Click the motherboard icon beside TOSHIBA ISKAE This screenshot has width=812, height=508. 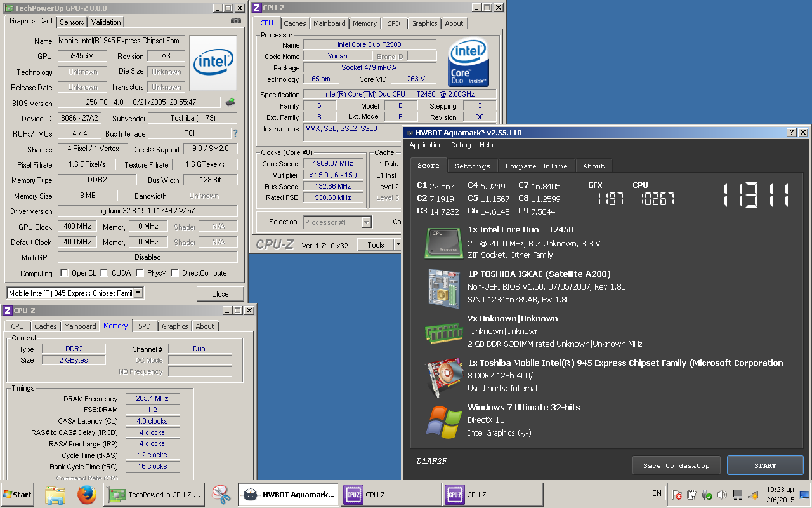click(443, 288)
